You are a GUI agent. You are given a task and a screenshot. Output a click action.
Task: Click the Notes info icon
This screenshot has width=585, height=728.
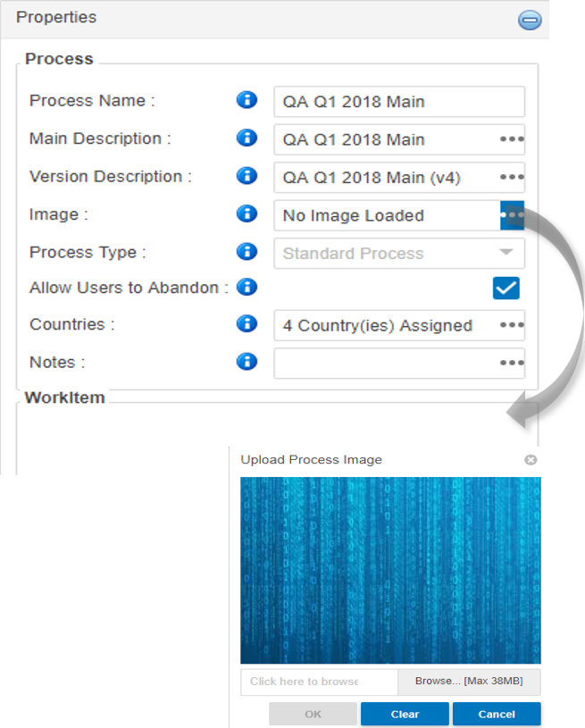(247, 361)
